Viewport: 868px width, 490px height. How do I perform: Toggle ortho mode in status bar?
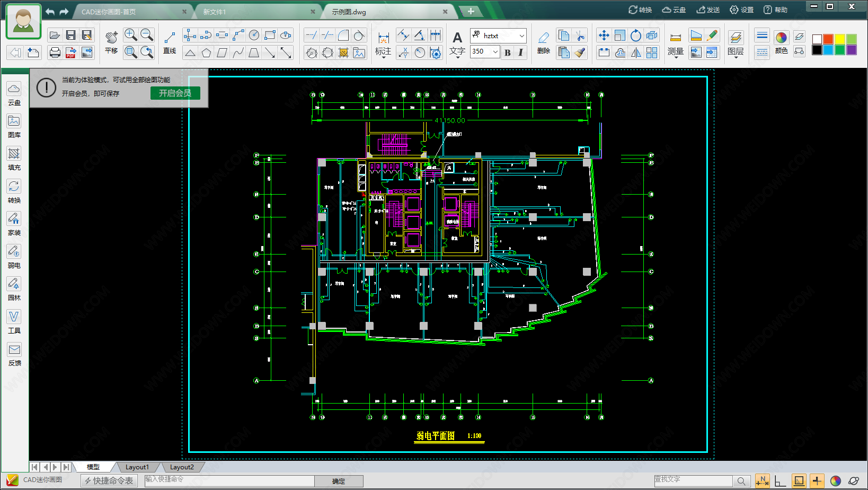(781, 481)
